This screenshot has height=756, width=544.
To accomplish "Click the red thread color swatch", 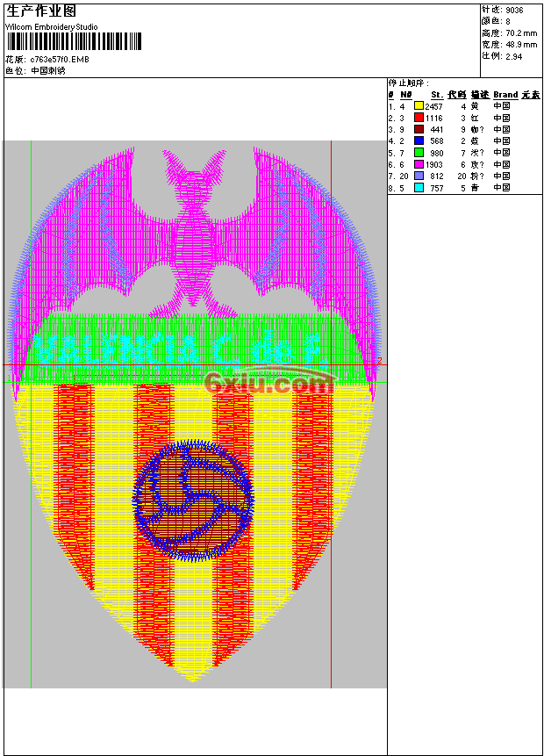I will tap(419, 118).
